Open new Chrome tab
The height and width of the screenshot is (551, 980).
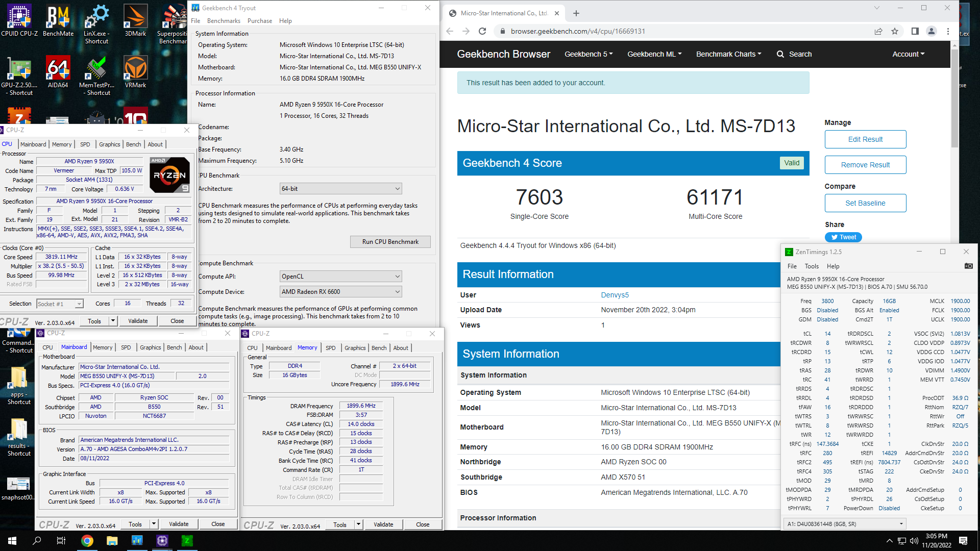click(576, 13)
